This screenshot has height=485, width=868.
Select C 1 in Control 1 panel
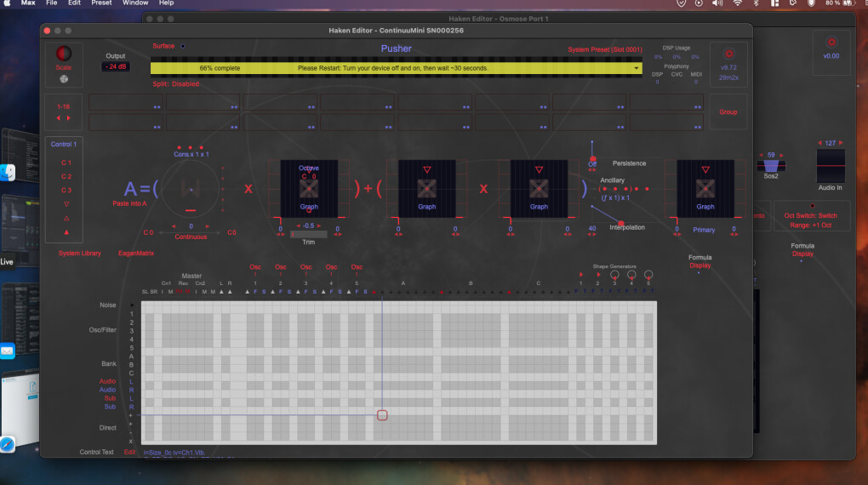(66, 163)
